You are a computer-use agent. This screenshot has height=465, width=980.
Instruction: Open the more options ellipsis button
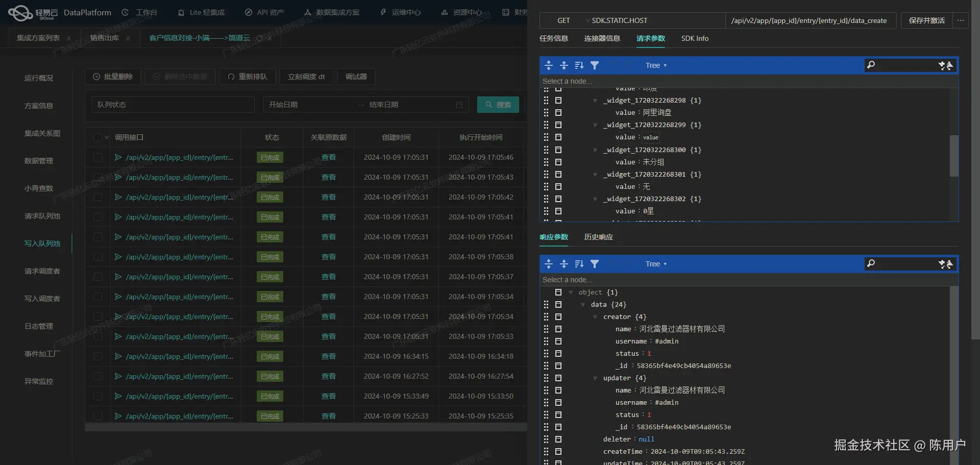[x=961, y=20]
